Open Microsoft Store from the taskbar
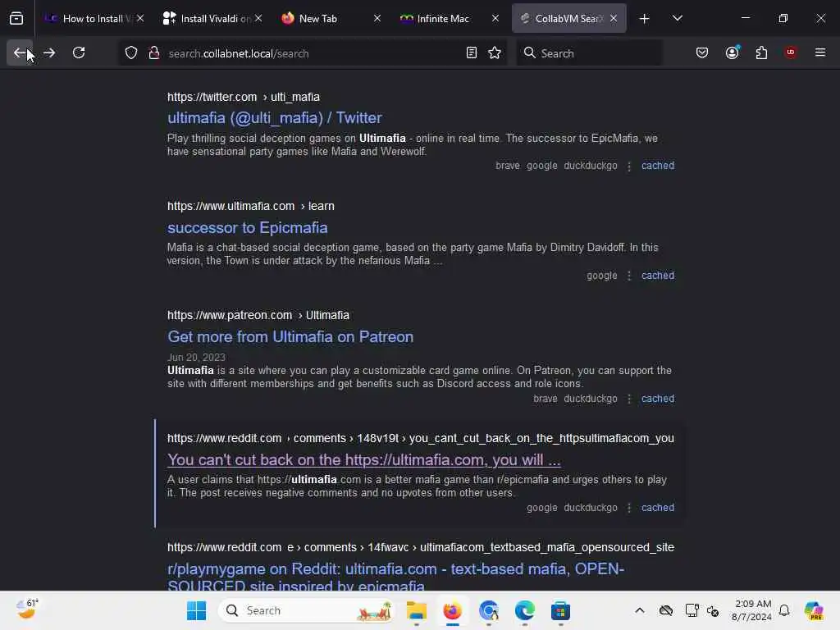840x630 pixels. pos(560,610)
